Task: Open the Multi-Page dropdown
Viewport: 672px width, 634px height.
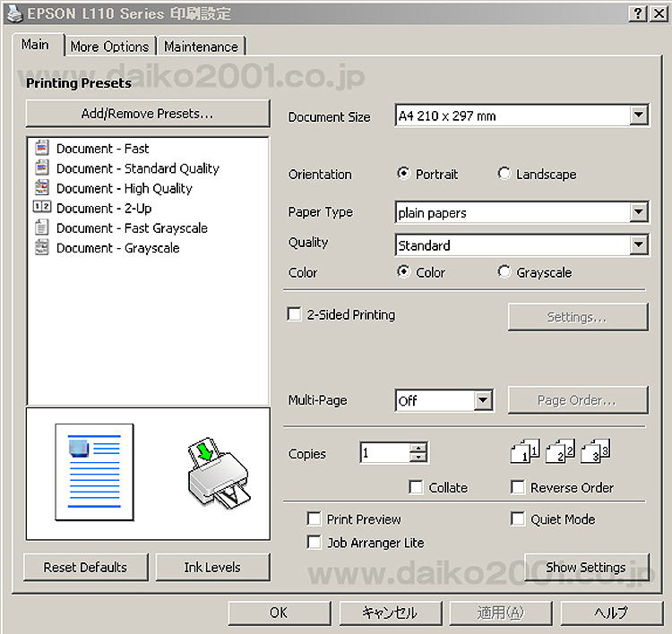Action: tap(483, 400)
